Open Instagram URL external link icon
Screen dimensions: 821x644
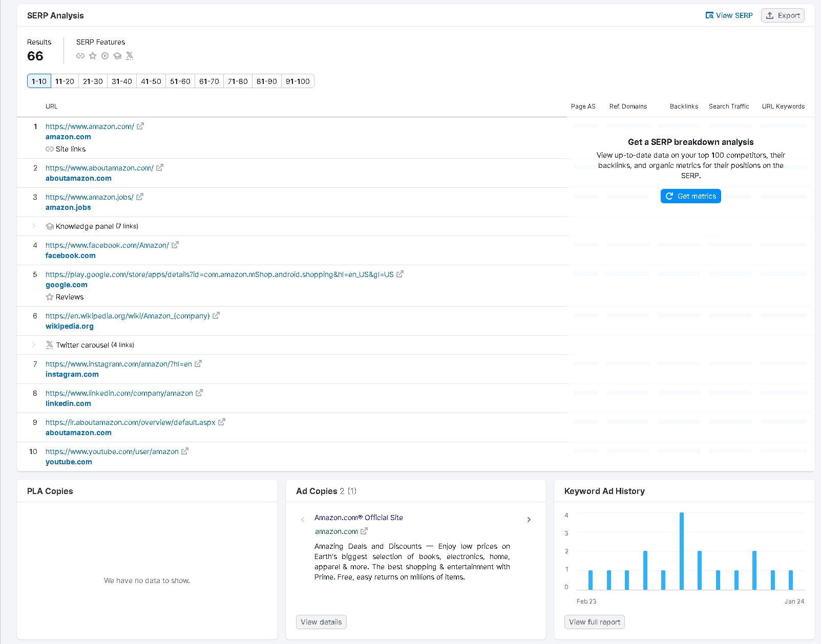(x=198, y=363)
